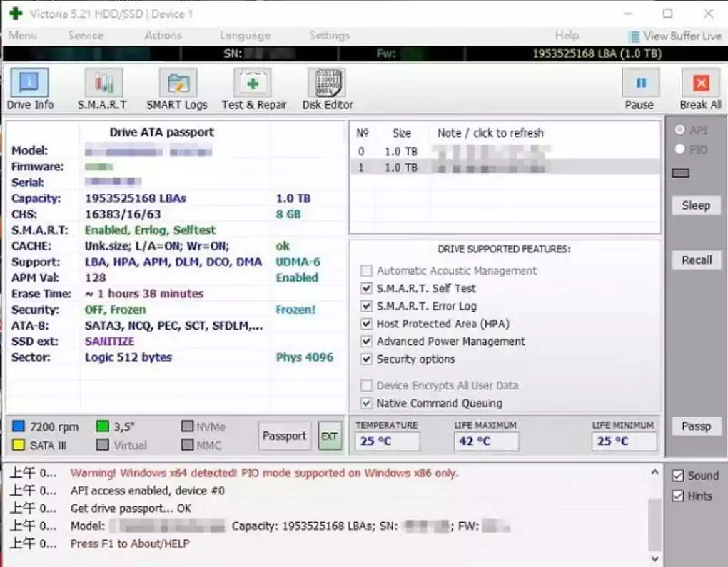Screen dimensions: 728x567
Task: Click the EXT button
Action: click(329, 436)
